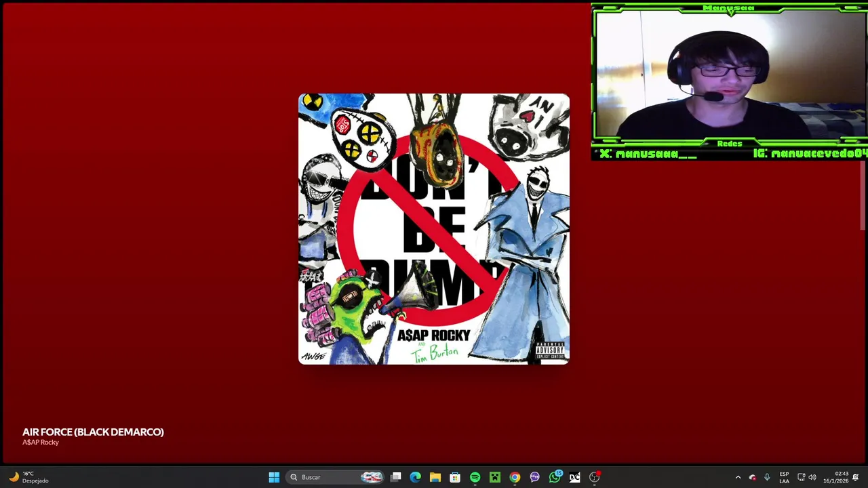
Task: Click the vertical scrollbar on right edge
Action: point(863,197)
